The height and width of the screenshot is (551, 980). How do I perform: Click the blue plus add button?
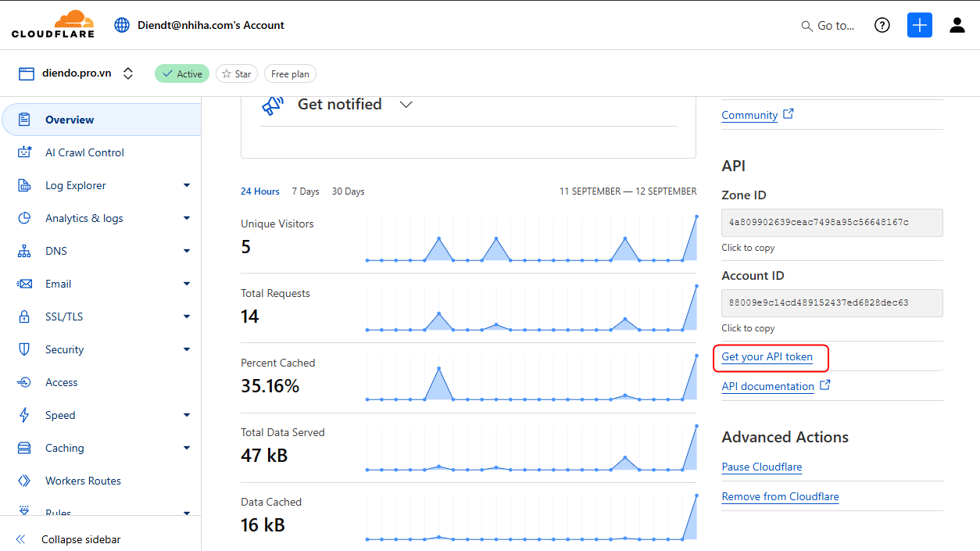point(920,26)
